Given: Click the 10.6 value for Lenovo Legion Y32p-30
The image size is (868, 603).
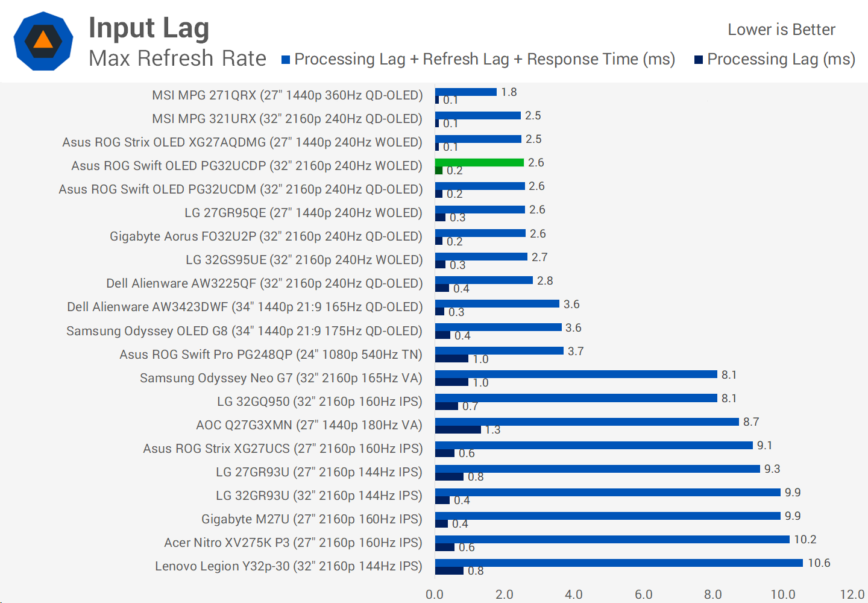Looking at the screenshot, I should tap(819, 563).
